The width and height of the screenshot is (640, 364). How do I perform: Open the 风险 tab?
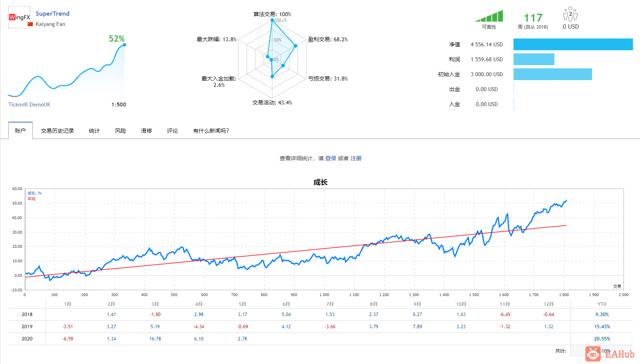(121, 131)
